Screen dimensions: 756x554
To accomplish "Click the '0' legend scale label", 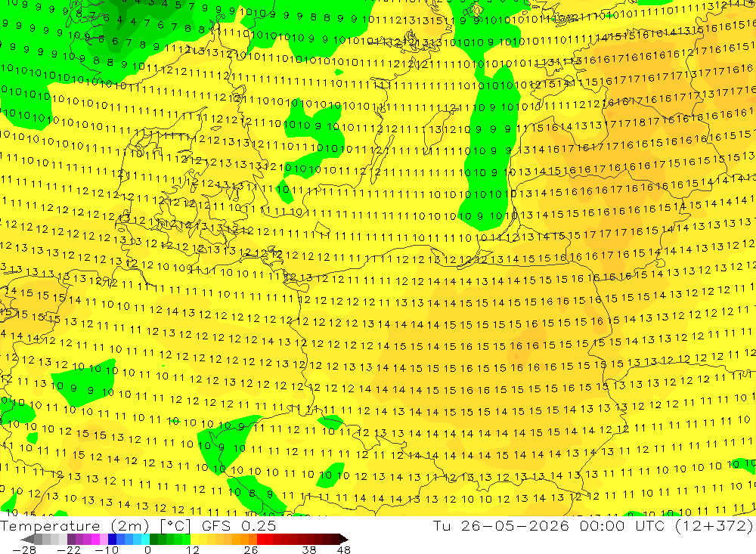I will coord(148,549).
